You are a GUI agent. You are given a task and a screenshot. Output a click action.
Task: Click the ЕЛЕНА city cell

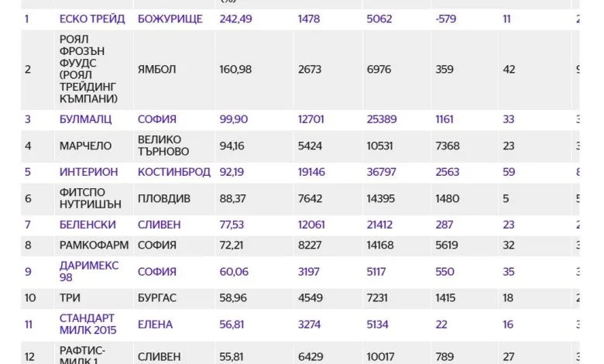pos(155,325)
